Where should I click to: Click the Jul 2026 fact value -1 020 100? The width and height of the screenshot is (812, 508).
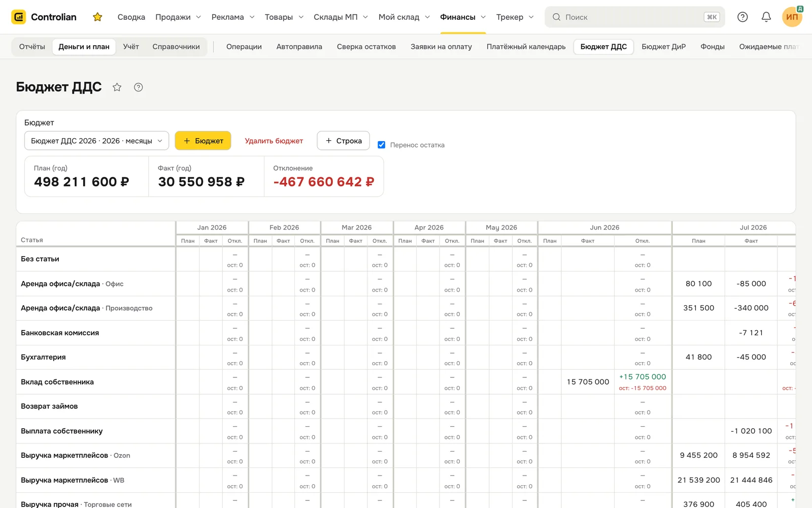(751, 431)
